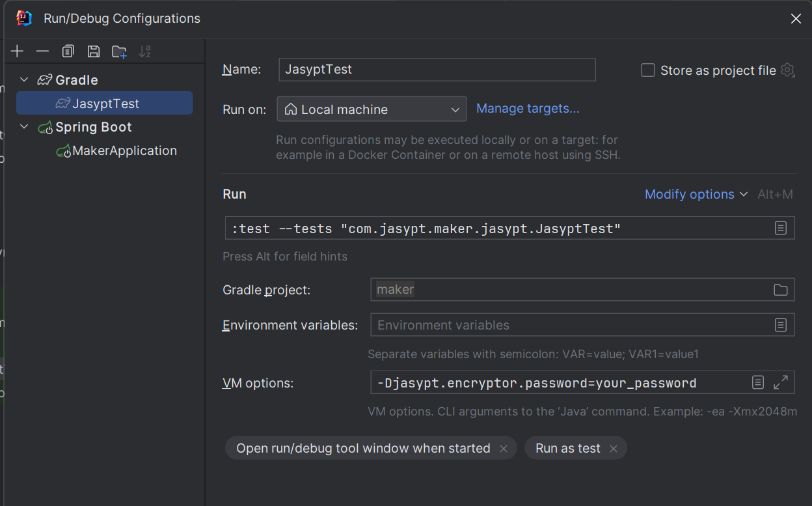Open the Modify options dropdown
This screenshot has height=506, width=812.
click(696, 194)
